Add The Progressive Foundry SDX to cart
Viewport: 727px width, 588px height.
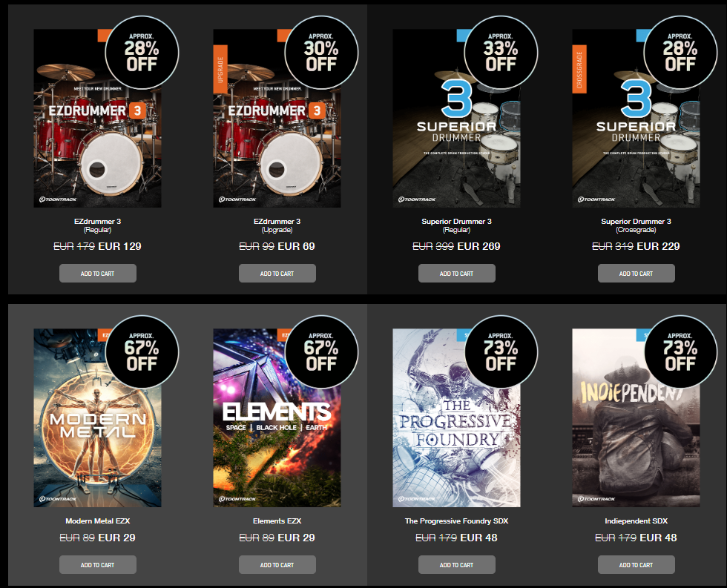point(457,565)
